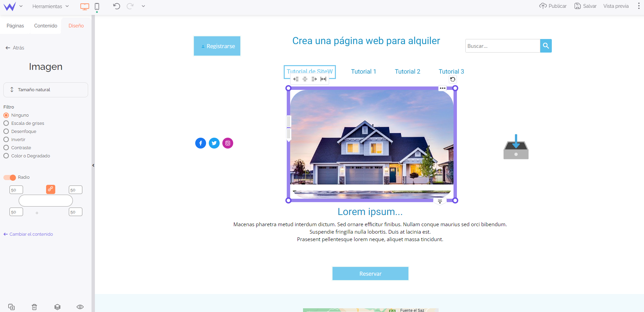Save the site with Salvar
Image resolution: width=644 pixels, height=312 pixels.
585,6
